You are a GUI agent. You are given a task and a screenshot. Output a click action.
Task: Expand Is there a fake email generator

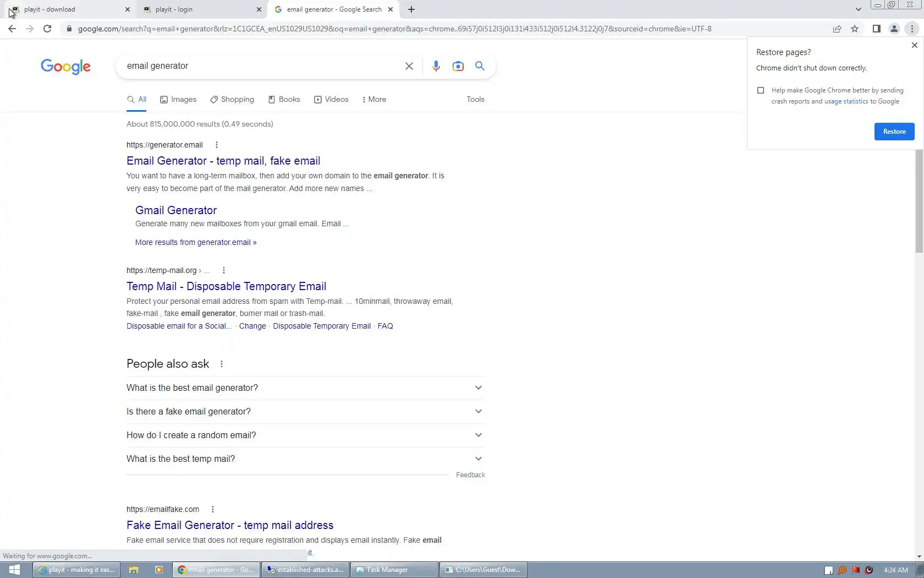coord(305,412)
